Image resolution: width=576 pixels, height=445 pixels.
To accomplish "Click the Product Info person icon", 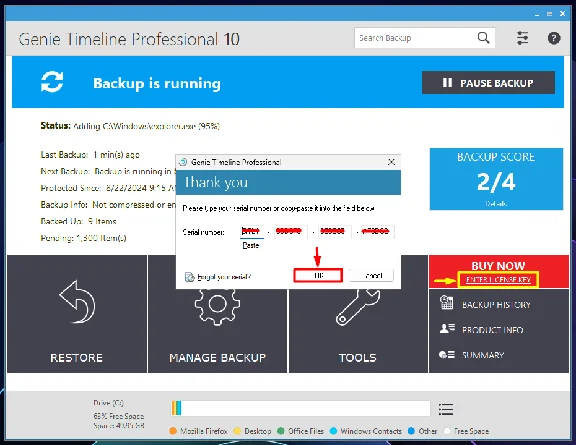I will click(x=447, y=328).
